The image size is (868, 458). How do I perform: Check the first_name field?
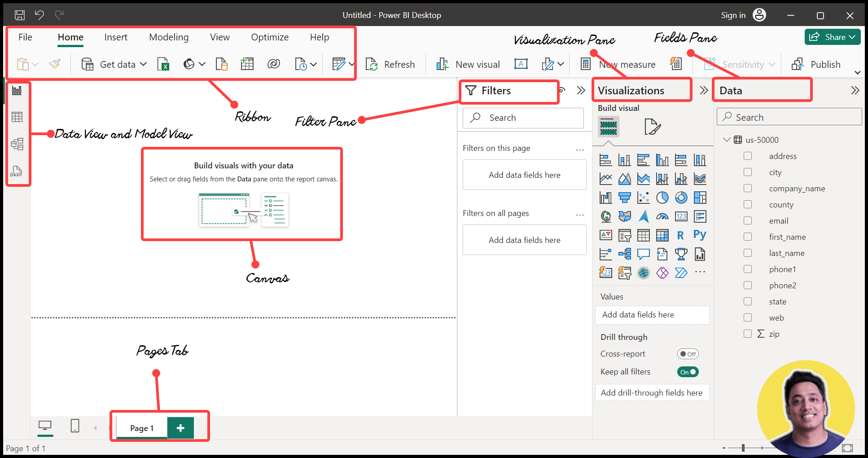[748, 237]
